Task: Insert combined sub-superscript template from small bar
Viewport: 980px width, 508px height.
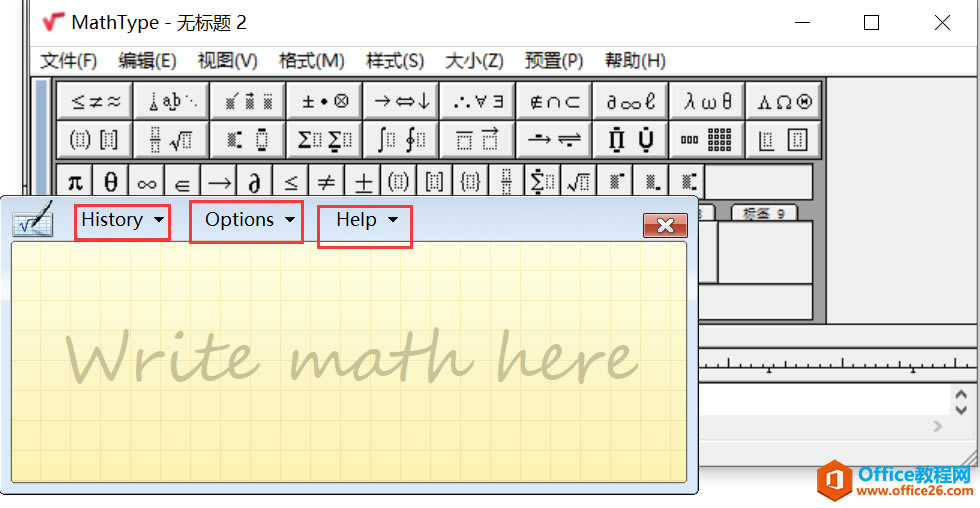Action: pyautogui.click(x=687, y=182)
